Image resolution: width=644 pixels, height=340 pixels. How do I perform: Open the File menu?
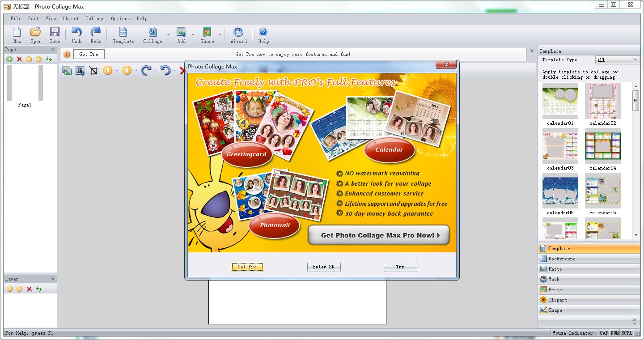(16, 18)
